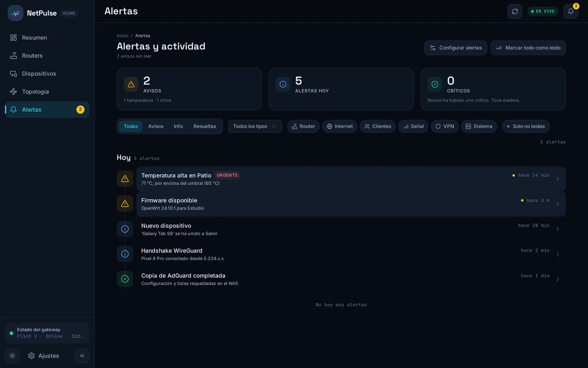This screenshot has width=588, height=368.
Task: Open Resumen in the sidebar
Action: tap(47, 38)
